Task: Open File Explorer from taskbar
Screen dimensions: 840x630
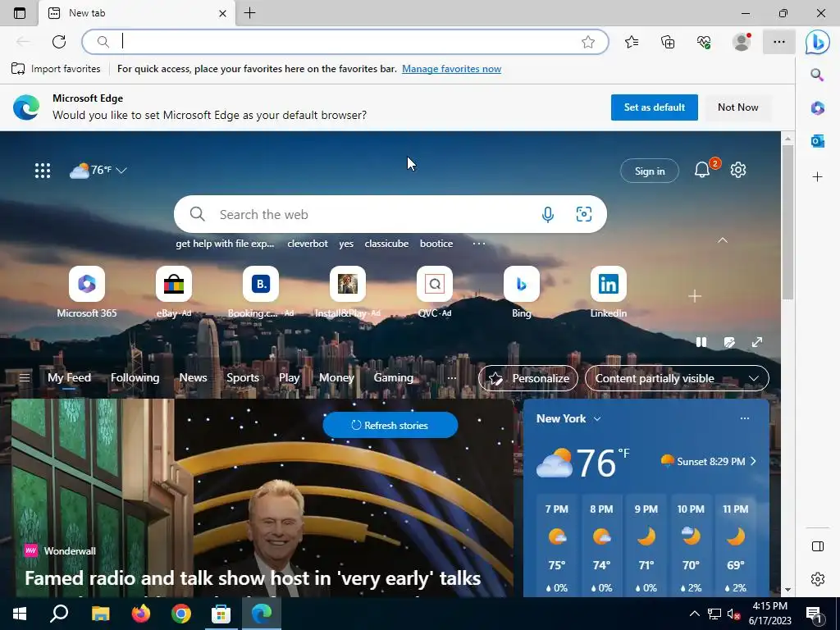Action: pos(100,614)
